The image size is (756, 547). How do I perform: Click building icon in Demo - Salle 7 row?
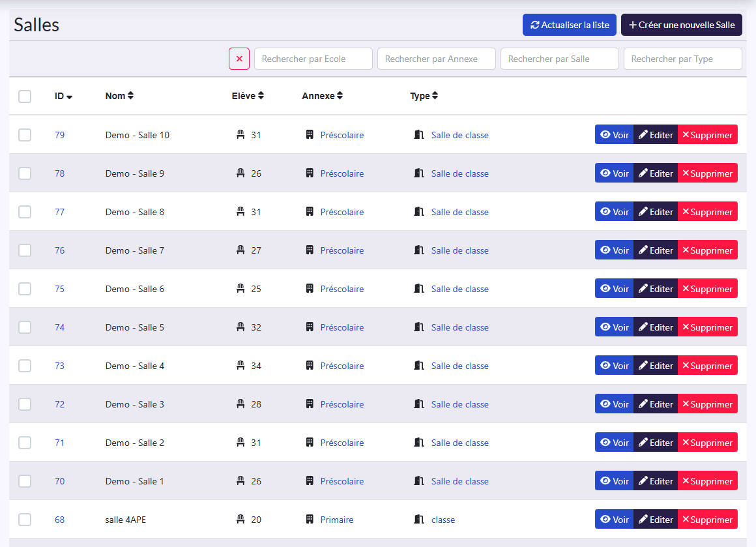310,250
